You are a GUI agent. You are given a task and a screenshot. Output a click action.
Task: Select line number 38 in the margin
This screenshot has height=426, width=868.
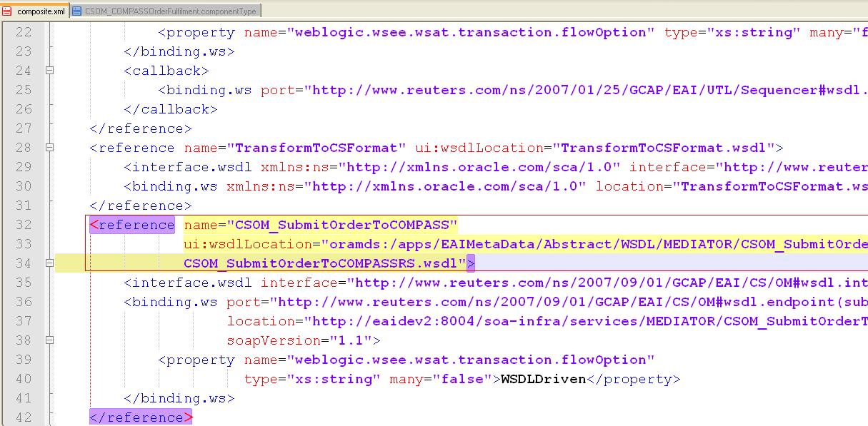(x=24, y=340)
